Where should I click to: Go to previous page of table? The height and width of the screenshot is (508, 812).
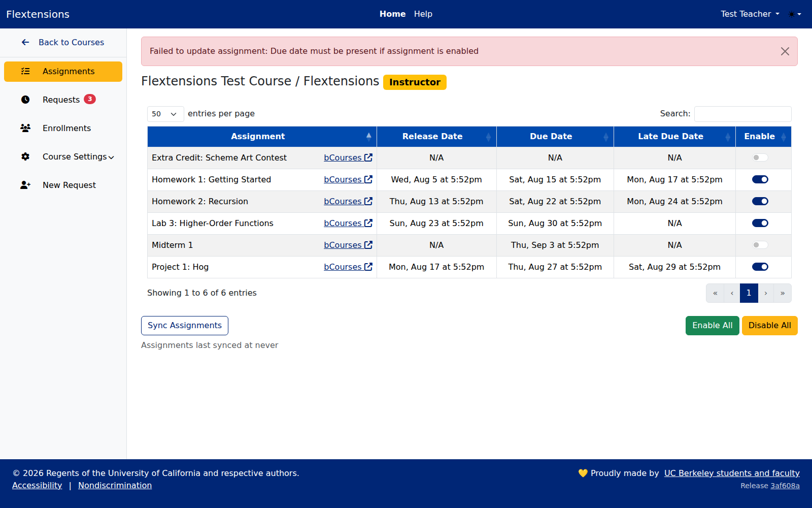pos(732,293)
